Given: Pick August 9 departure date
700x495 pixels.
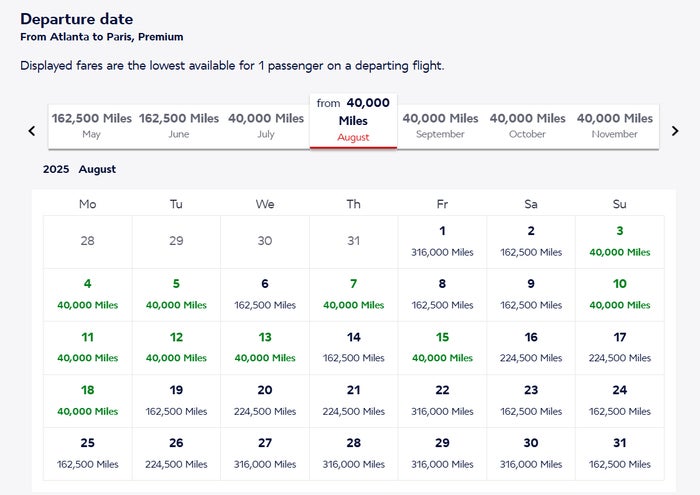Looking at the screenshot, I should pyautogui.click(x=531, y=295).
